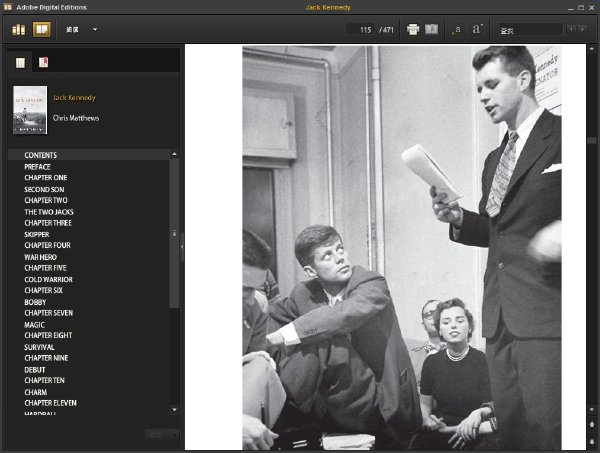Switch to Library view icon
This screenshot has height=453, width=600.
coord(19,29)
